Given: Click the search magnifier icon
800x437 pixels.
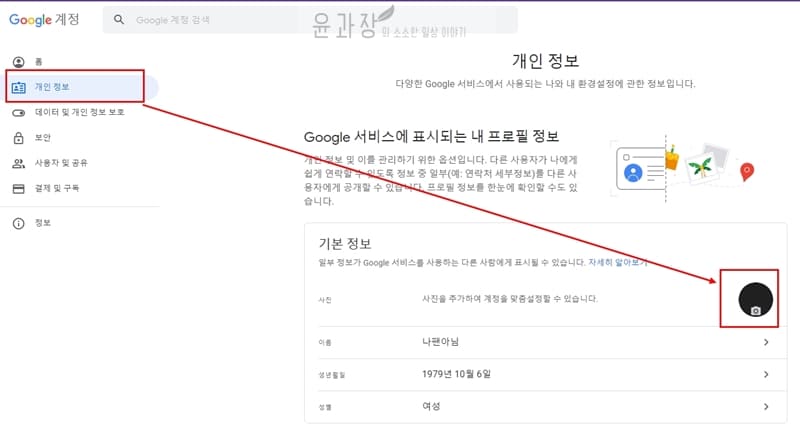Looking at the screenshot, I should pos(120,20).
